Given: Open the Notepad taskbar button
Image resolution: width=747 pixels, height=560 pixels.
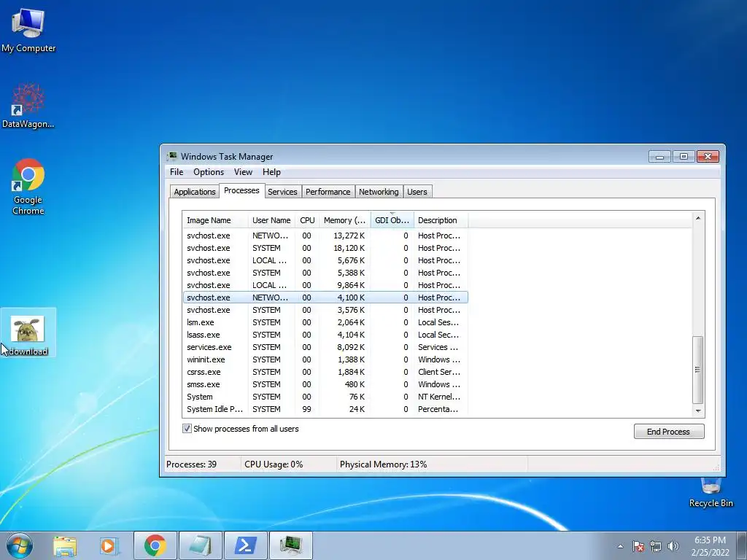Looking at the screenshot, I should [200, 545].
